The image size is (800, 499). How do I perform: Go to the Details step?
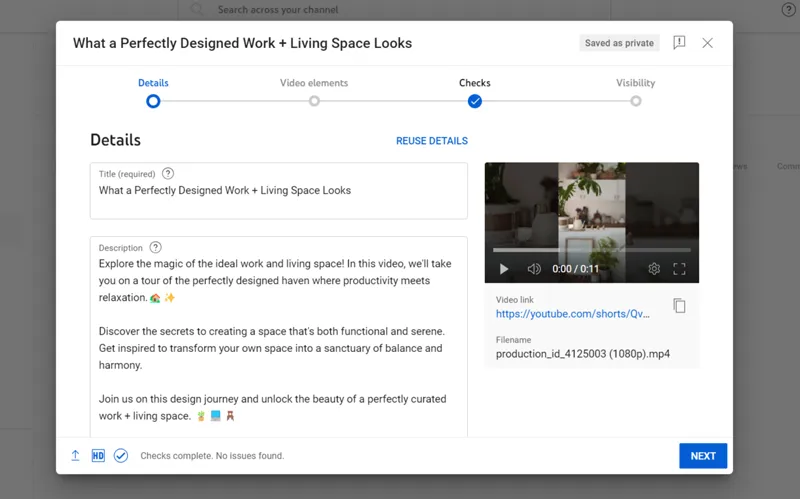(153, 100)
